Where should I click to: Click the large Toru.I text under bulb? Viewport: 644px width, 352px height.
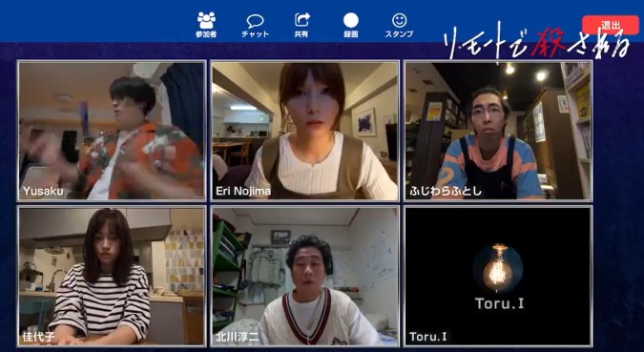tap(499, 303)
